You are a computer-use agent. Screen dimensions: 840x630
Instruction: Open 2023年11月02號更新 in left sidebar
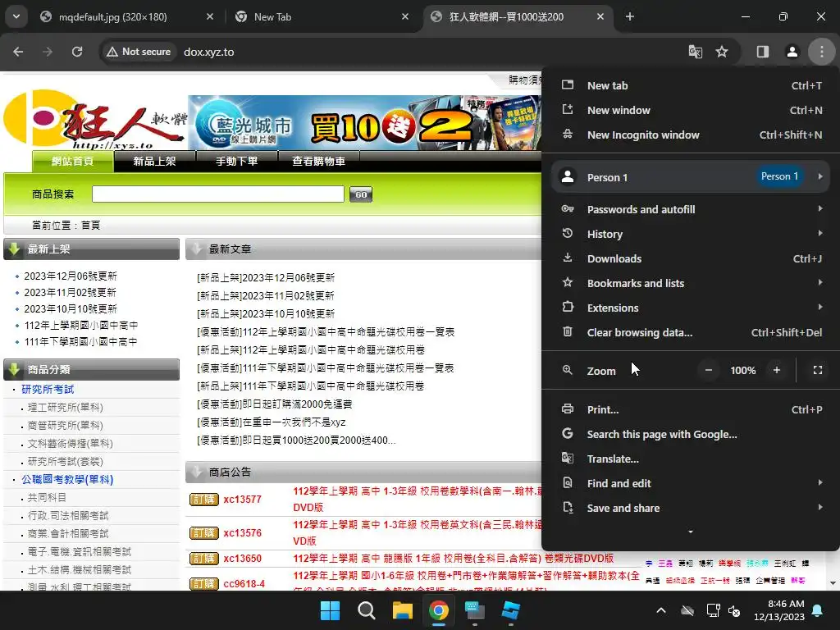pyautogui.click(x=71, y=293)
